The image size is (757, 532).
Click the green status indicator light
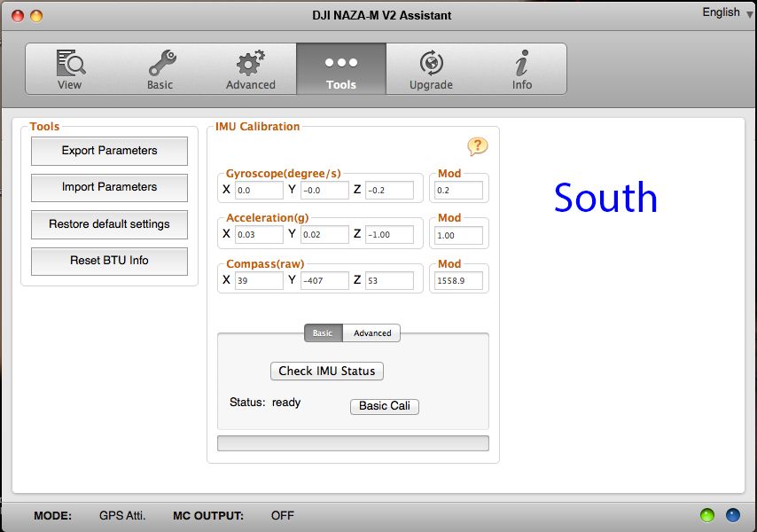coord(707,515)
